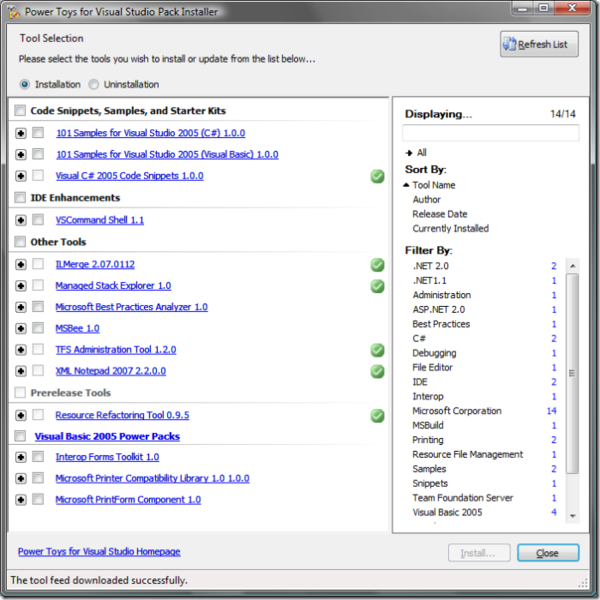Screen dimensions: 600x600
Task: Click the Refresh List icon button
Action: (x=539, y=44)
